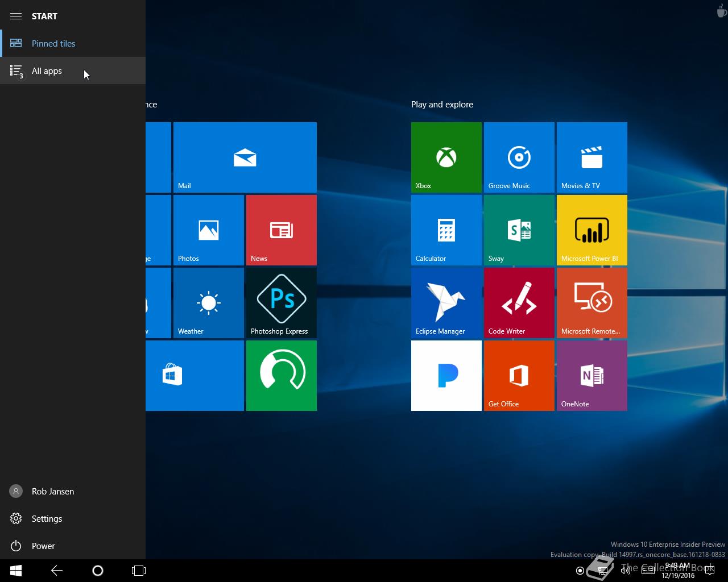Open the white Pandora P tile
The width and height of the screenshot is (728, 582).
(446, 376)
